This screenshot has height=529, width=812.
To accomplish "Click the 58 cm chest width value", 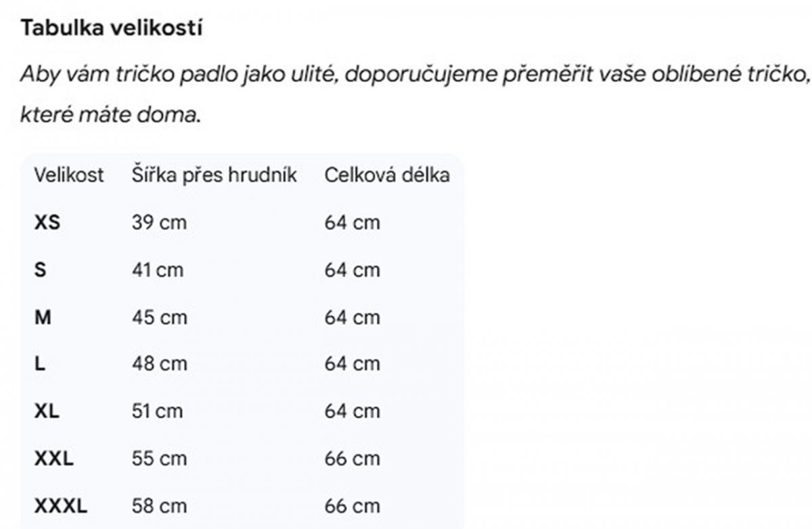I will pyautogui.click(x=159, y=505).
